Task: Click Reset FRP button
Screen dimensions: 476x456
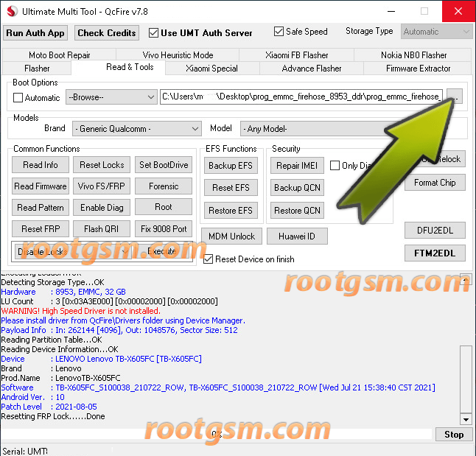Action: coord(41,228)
